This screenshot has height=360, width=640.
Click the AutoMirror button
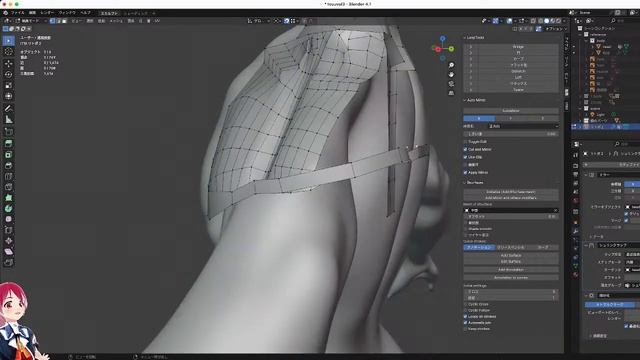click(511, 111)
